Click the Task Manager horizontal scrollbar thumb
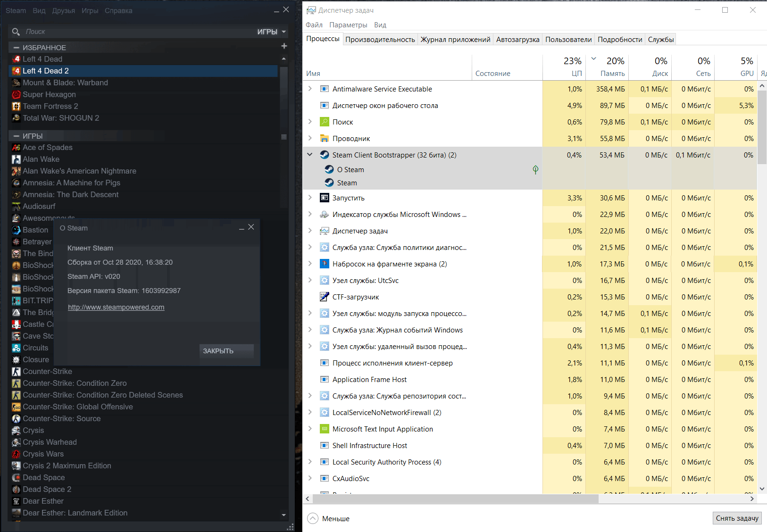This screenshot has width=767, height=532. [456, 499]
